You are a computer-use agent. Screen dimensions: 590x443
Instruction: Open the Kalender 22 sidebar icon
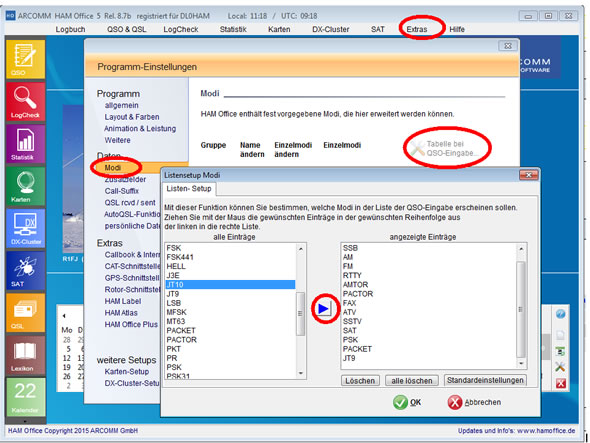pyautogui.click(x=25, y=396)
